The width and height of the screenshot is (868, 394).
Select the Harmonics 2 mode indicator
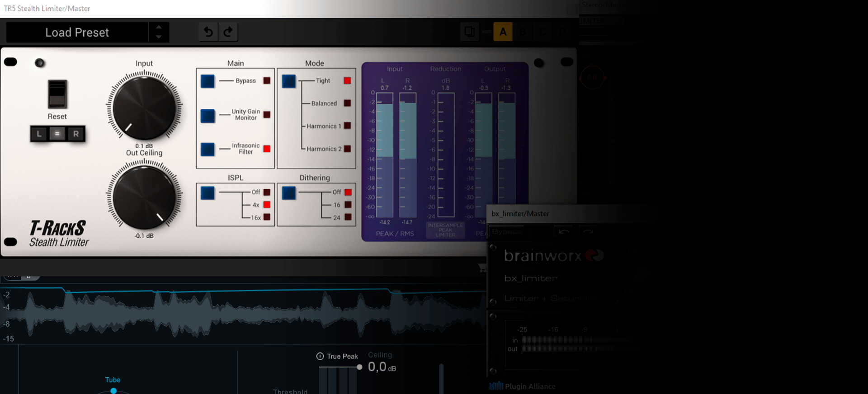coord(347,149)
